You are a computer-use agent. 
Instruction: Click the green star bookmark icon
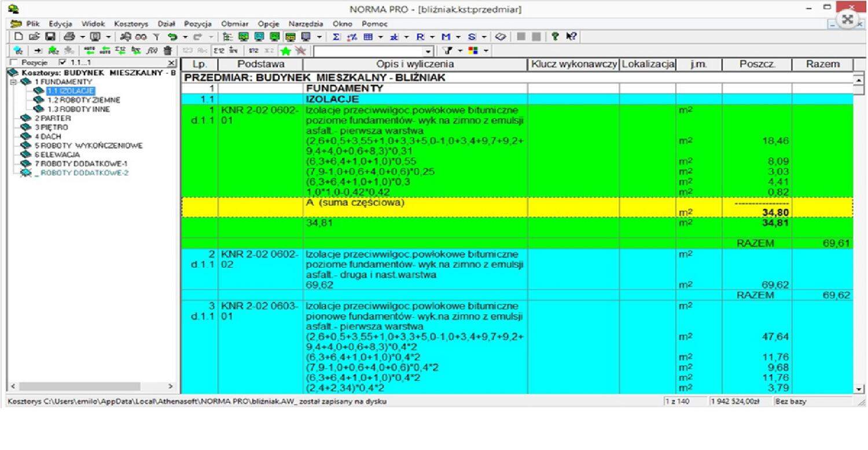285,50
